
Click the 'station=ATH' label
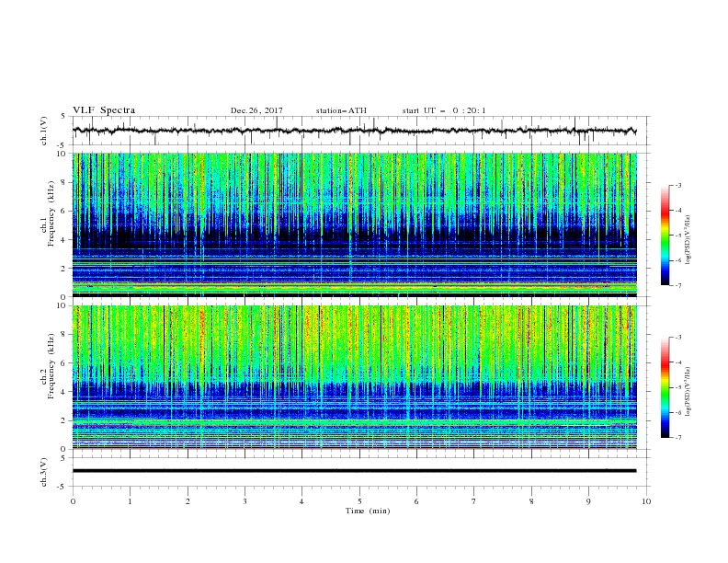341,110
